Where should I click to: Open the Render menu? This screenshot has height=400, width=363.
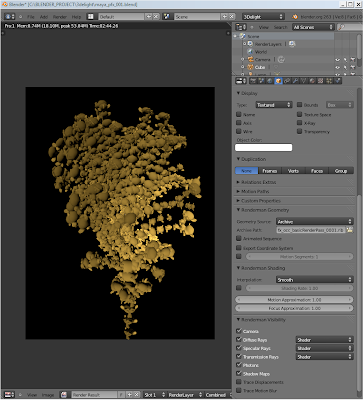coord(60,17)
